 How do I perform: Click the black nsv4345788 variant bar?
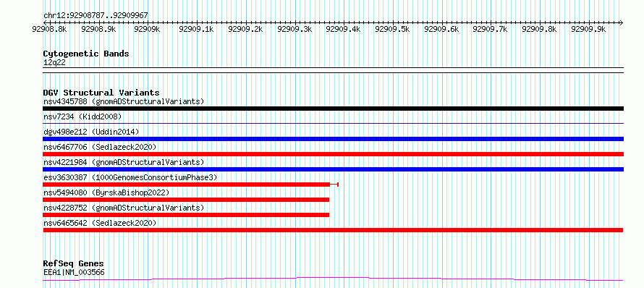pos(333,109)
